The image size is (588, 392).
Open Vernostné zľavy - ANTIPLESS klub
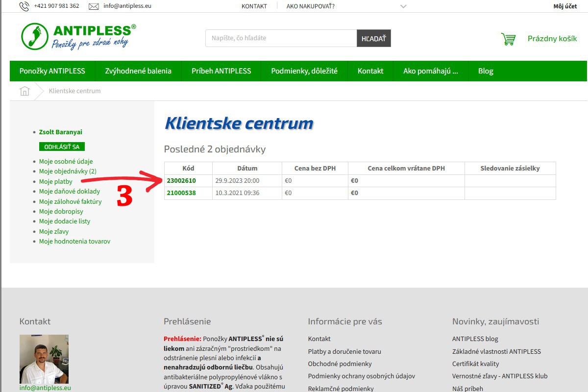[x=500, y=376]
